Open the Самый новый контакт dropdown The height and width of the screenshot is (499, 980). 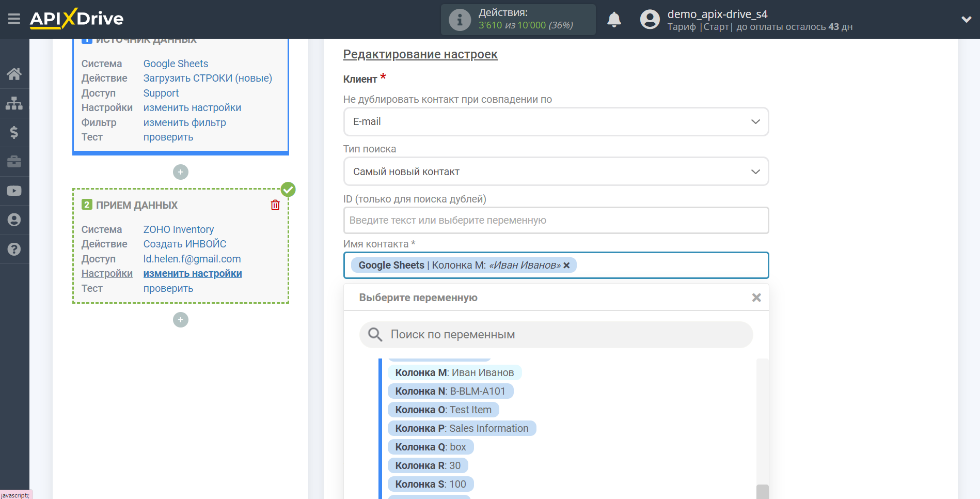556,171
